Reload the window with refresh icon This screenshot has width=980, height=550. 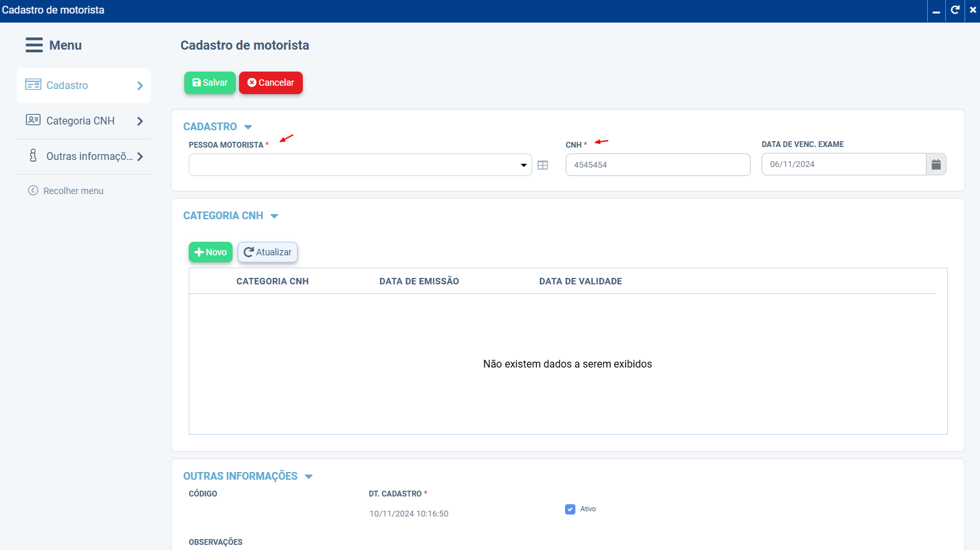pos(955,10)
